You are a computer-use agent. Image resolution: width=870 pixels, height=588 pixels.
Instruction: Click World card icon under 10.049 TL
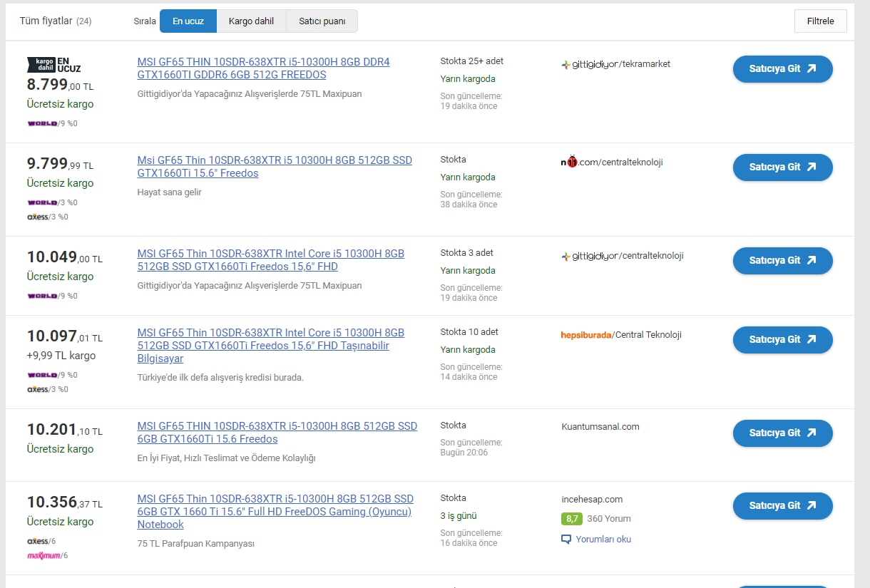[x=42, y=296]
